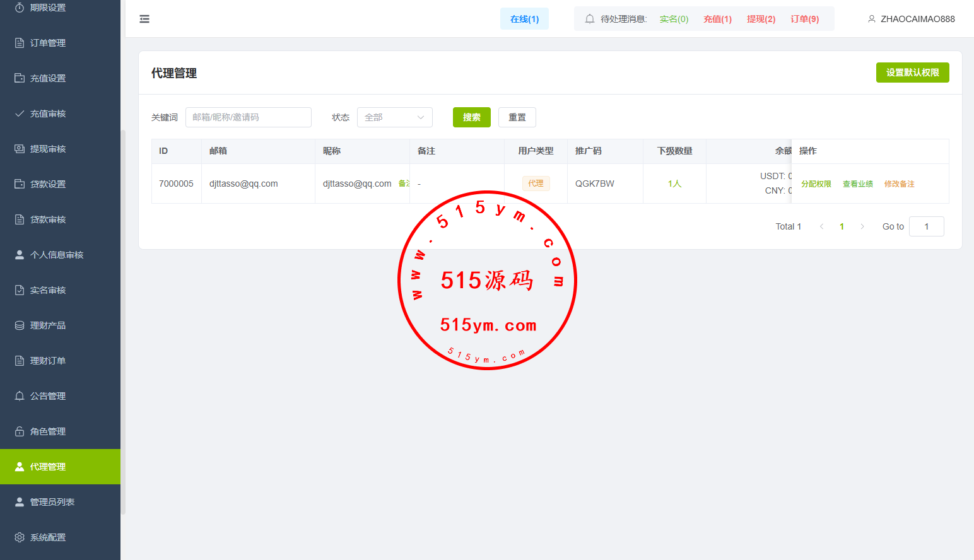Open 订单管理 via its document icon
This screenshot has width=974, height=560.
pos(20,43)
